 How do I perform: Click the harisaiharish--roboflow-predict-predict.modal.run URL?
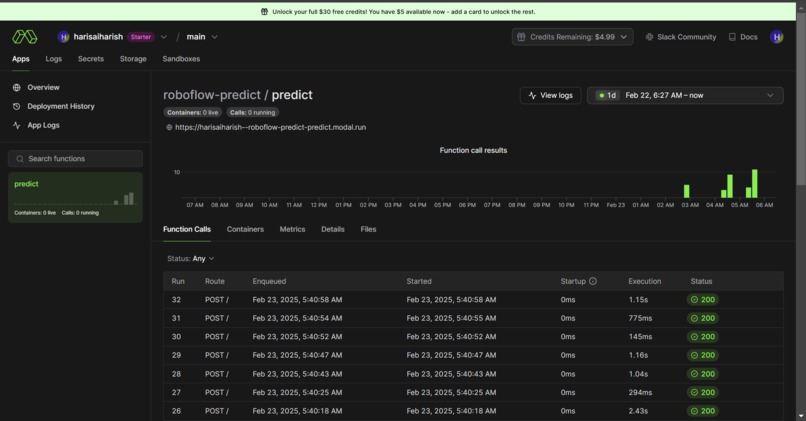(270, 127)
